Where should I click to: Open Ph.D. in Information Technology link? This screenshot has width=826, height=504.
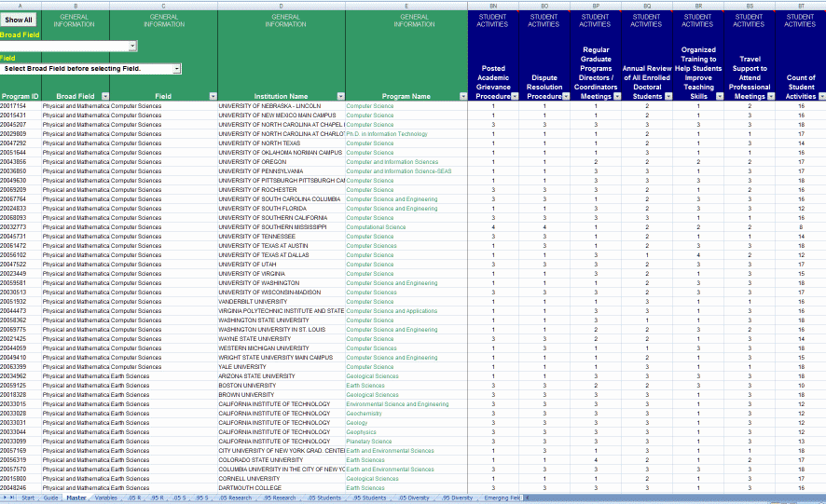[387, 134]
